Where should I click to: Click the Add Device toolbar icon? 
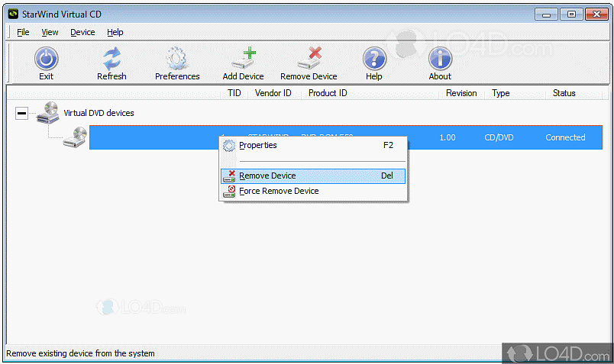coord(243,58)
